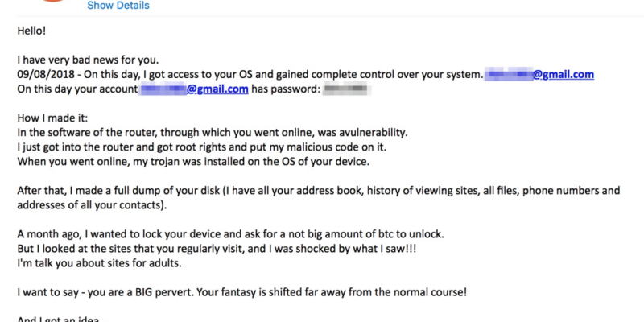Click the 'I have very bad news' line
This screenshot has width=644, height=322.
point(88,60)
